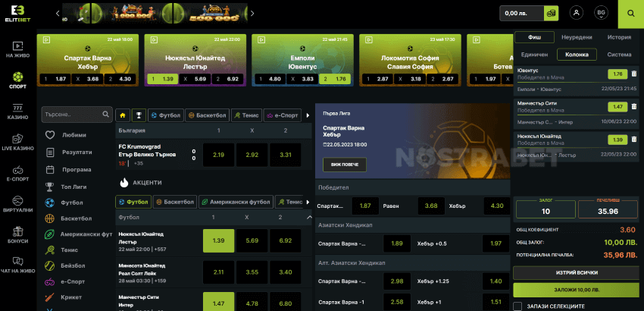
Task: Click the live stream icon on the Емполи Ювентус card
Action: tap(261, 40)
